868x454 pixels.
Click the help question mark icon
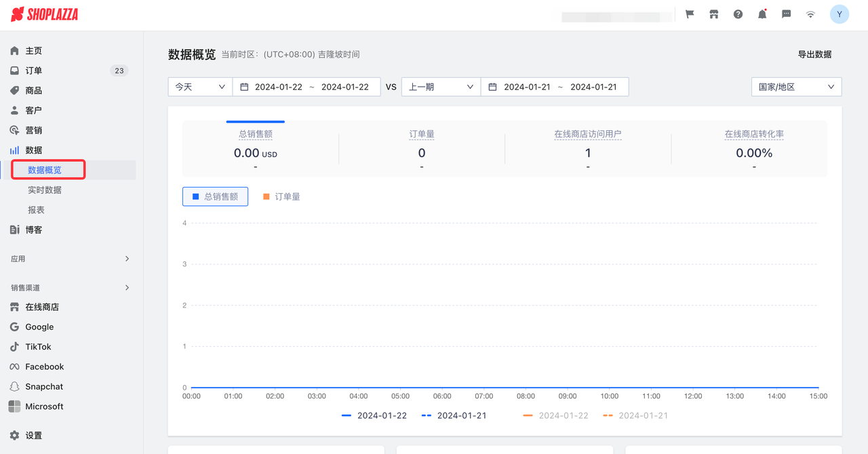point(738,14)
